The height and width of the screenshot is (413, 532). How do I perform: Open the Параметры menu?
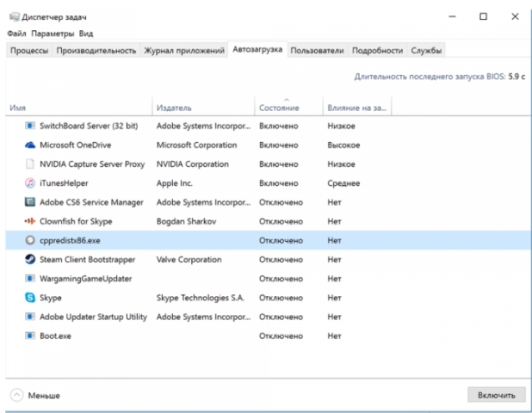(x=53, y=34)
